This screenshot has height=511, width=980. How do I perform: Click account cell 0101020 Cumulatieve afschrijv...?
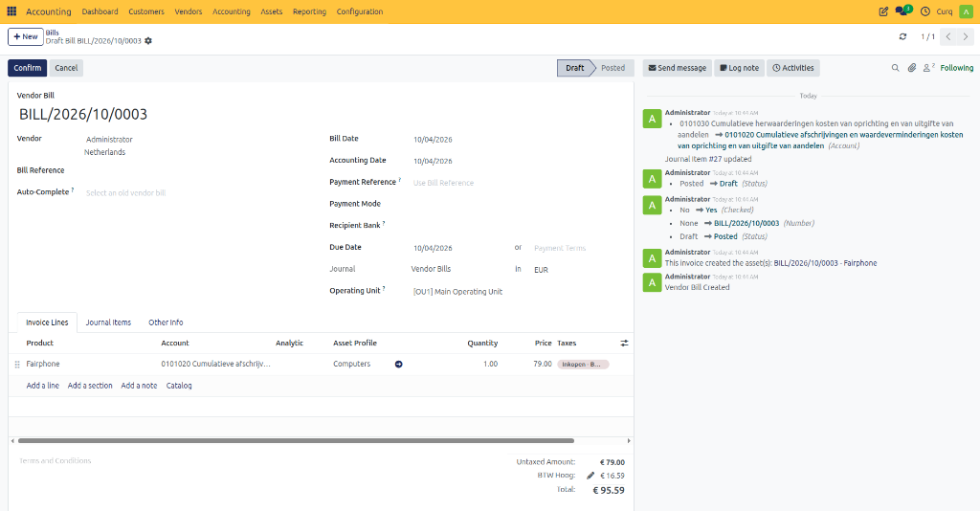pos(215,365)
